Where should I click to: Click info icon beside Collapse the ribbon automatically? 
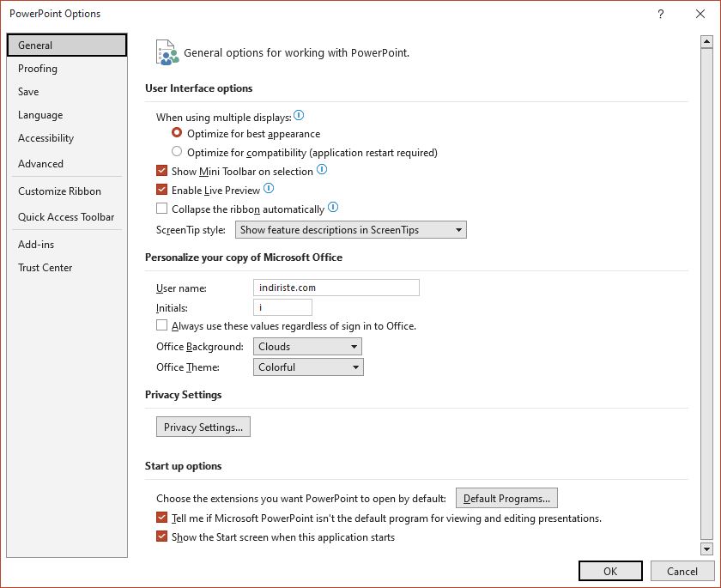click(333, 208)
